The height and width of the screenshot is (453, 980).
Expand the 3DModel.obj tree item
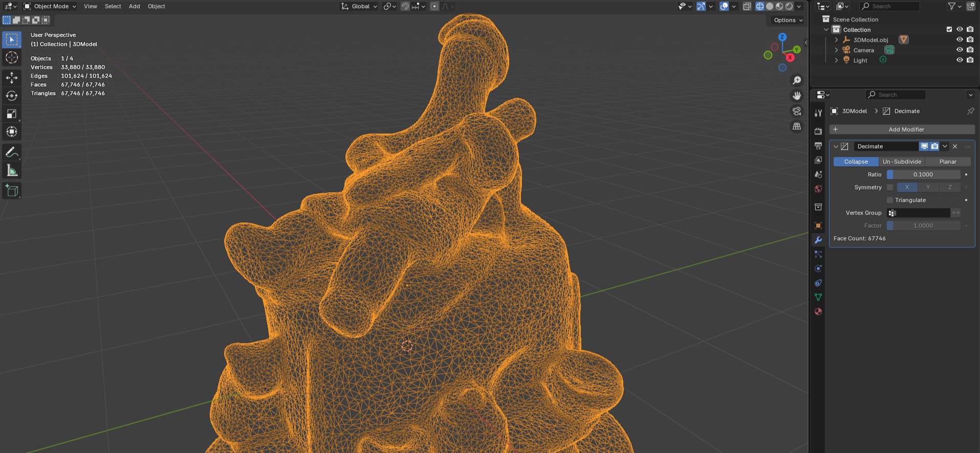[x=836, y=39]
